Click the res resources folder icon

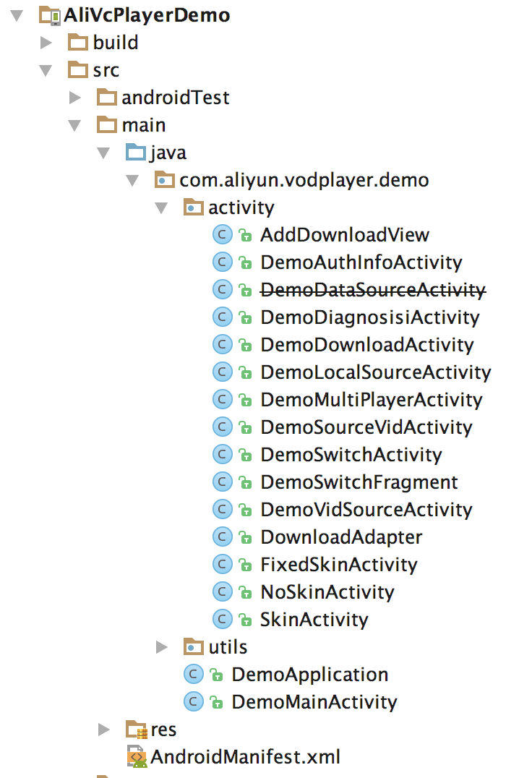137,730
